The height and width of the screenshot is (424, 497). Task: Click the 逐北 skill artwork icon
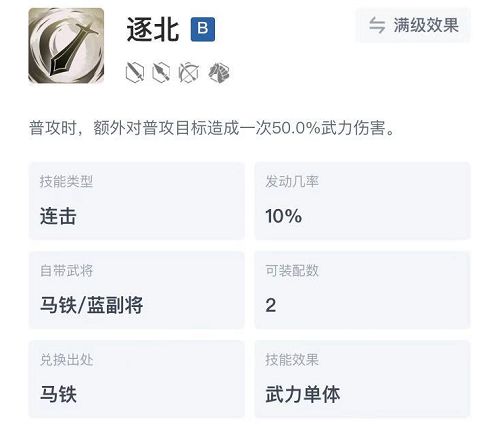(66, 46)
